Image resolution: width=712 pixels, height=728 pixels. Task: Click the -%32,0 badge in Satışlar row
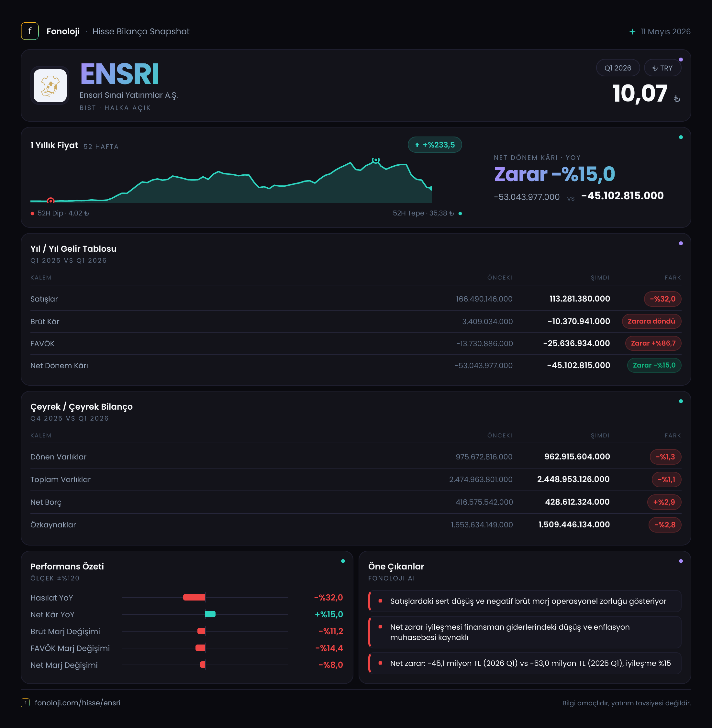(x=662, y=299)
